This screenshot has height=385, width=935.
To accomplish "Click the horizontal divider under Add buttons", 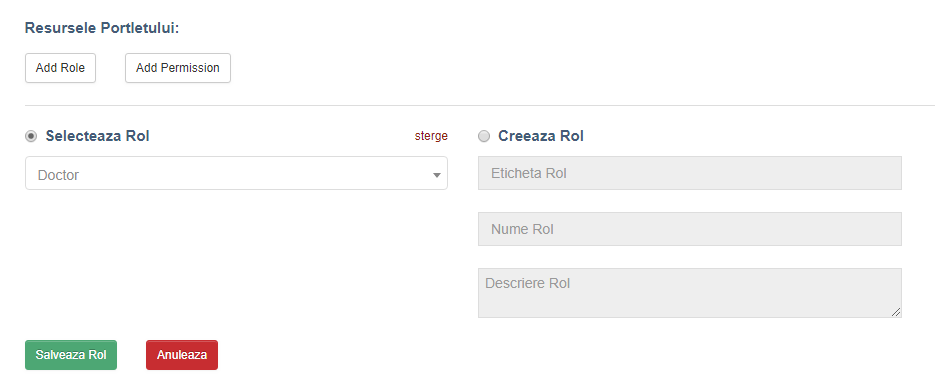I will point(480,105).
